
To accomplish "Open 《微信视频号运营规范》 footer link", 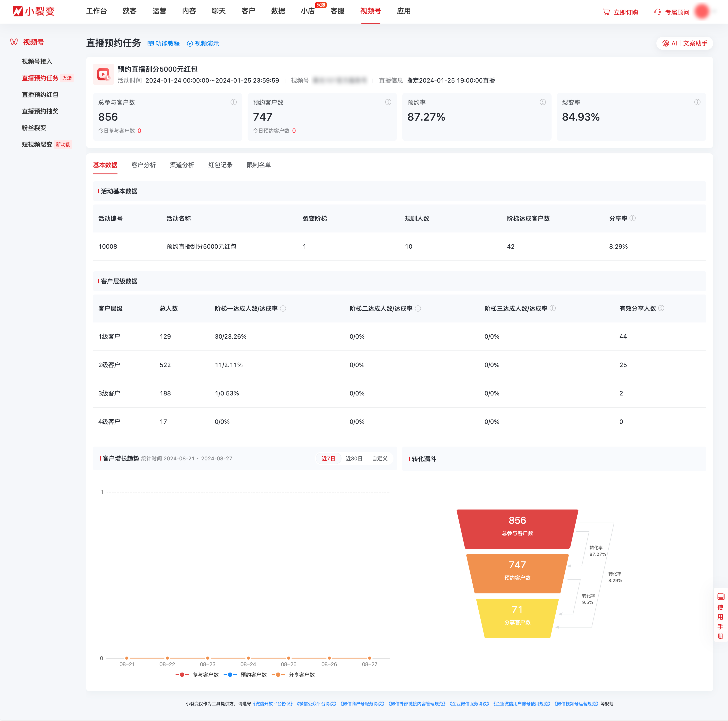I will coord(576,704).
